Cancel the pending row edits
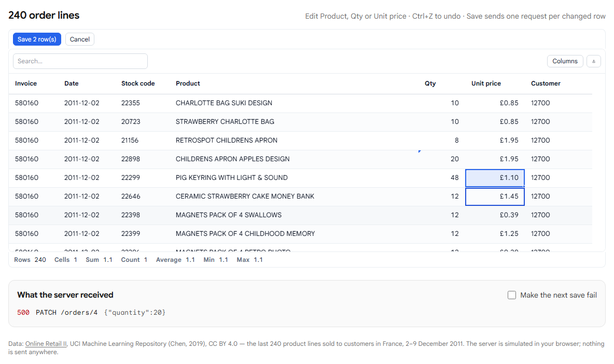 pos(80,39)
